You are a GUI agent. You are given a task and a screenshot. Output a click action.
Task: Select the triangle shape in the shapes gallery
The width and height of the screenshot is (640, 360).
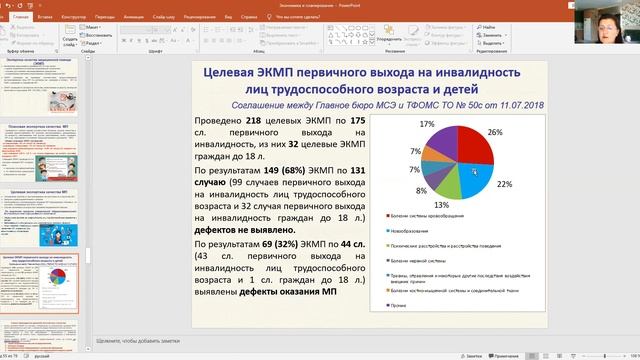[x=331, y=35]
